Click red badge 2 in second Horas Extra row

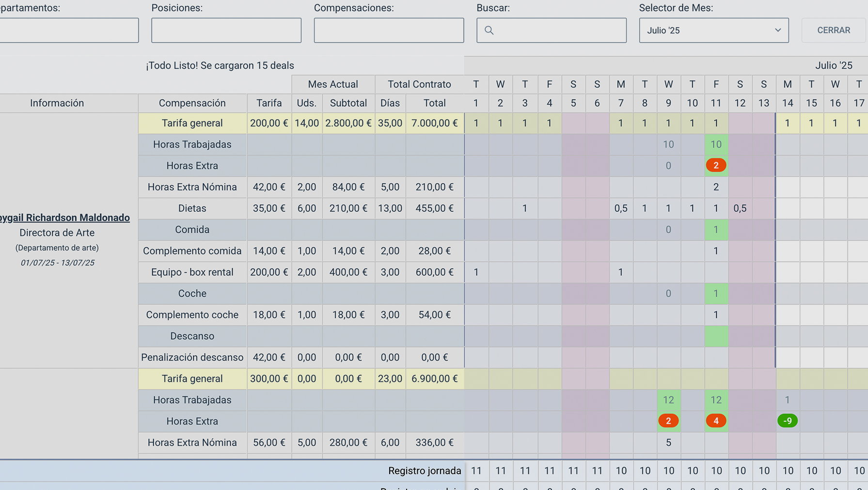click(668, 421)
